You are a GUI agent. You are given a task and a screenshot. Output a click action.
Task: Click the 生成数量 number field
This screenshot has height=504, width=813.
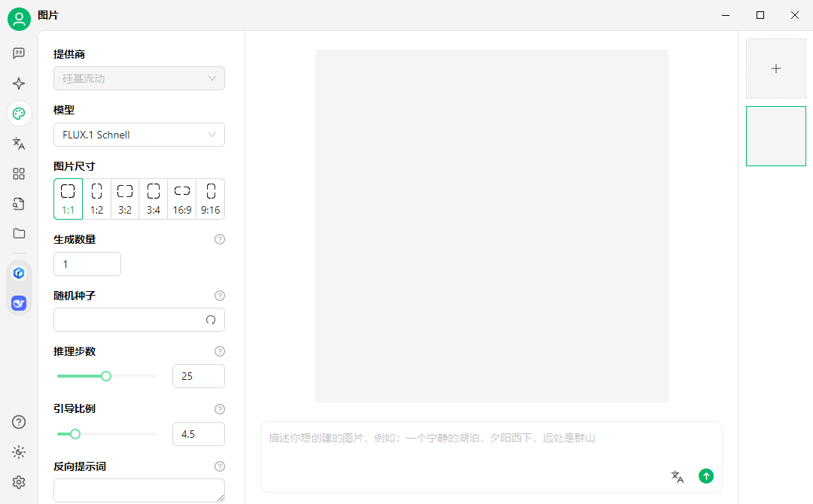tap(87, 264)
